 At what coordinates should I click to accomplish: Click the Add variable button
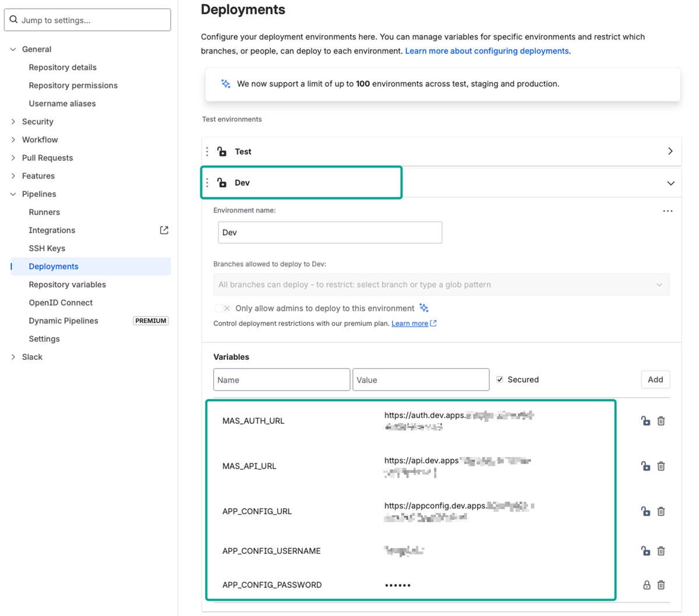click(x=655, y=380)
